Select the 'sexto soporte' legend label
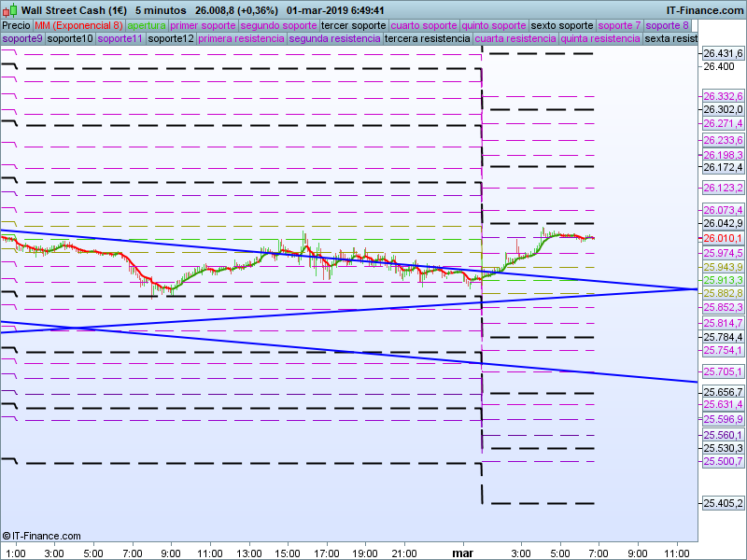The width and height of the screenshot is (747, 560). tap(562, 25)
